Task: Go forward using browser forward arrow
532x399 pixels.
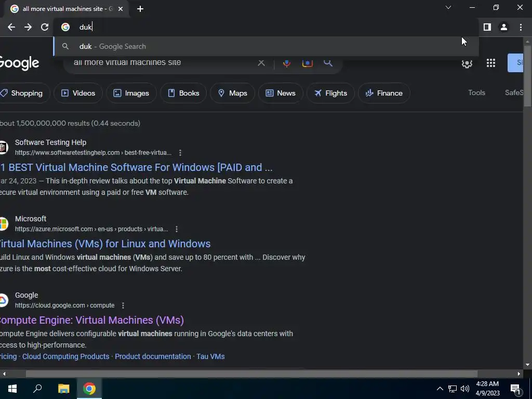Action: tap(28, 27)
